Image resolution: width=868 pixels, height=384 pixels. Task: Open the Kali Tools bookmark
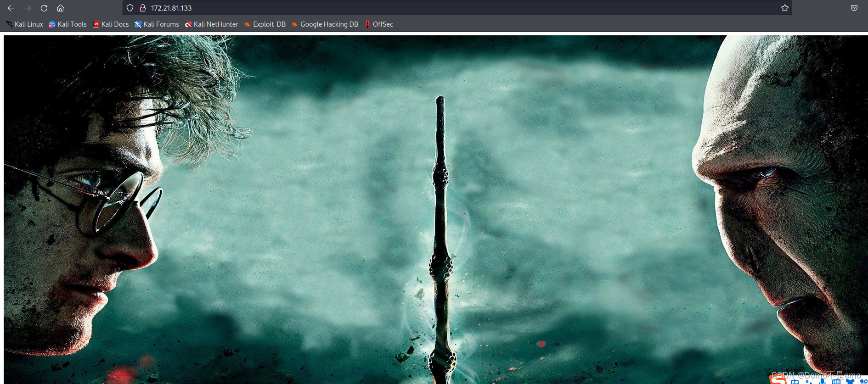point(68,24)
